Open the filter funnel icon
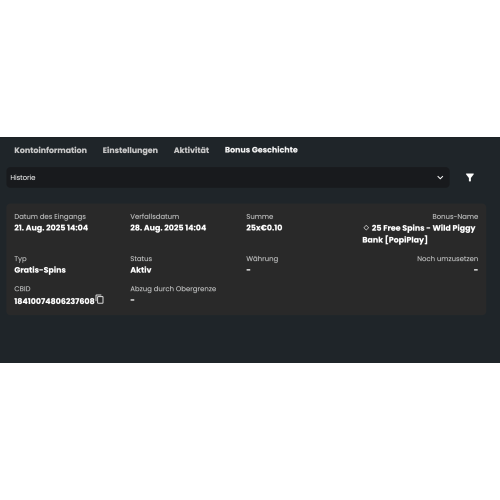The height and width of the screenshot is (500, 500). click(x=470, y=177)
